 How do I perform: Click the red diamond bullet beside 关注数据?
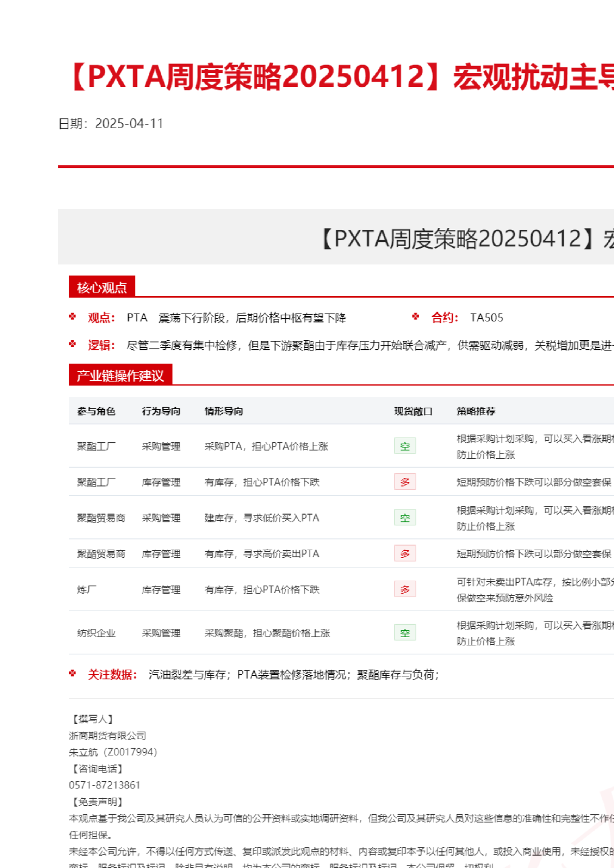click(x=72, y=673)
